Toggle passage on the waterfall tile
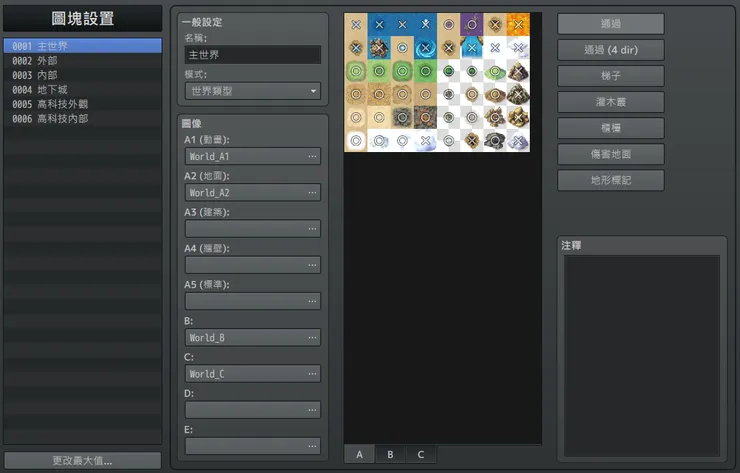The height and width of the screenshot is (473, 740). [472, 48]
